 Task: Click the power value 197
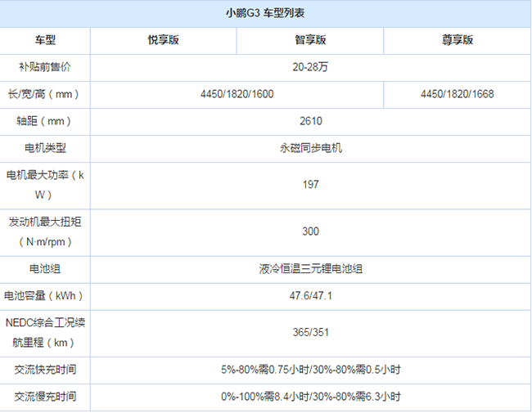click(x=310, y=185)
